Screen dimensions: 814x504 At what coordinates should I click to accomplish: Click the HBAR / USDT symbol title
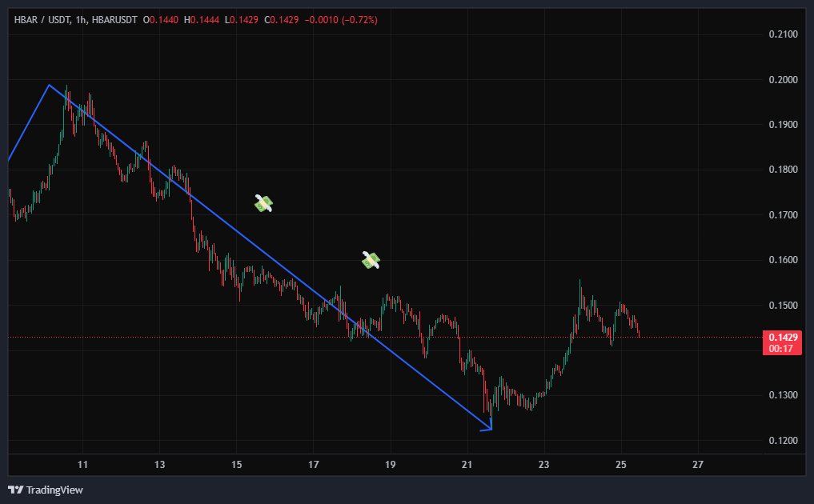click(x=41, y=19)
